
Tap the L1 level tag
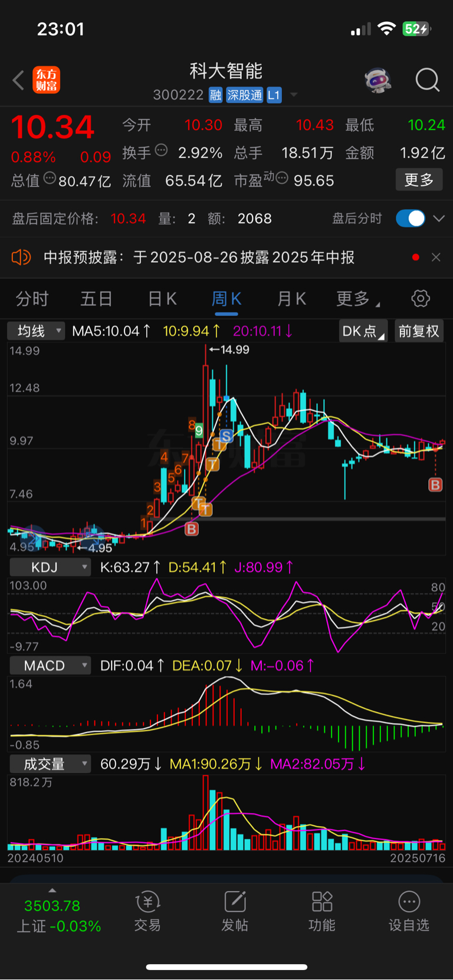pyautogui.click(x=274, y=95)
